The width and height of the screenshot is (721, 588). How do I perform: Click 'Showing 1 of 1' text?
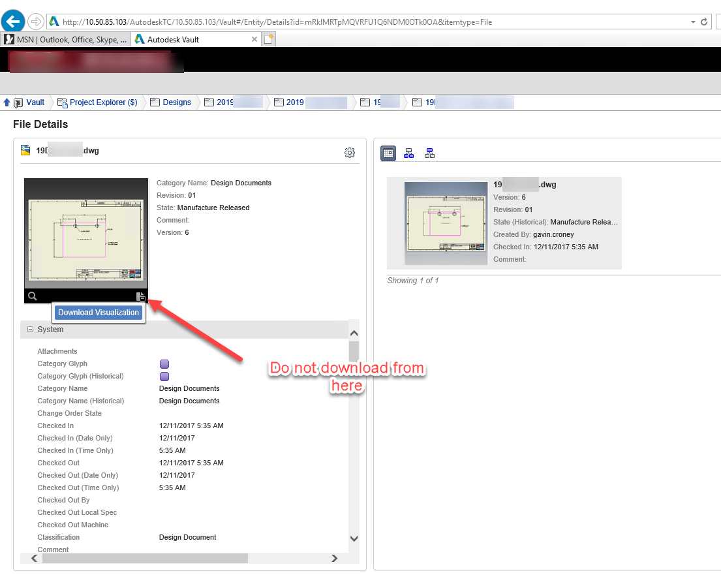click(412, 281)
